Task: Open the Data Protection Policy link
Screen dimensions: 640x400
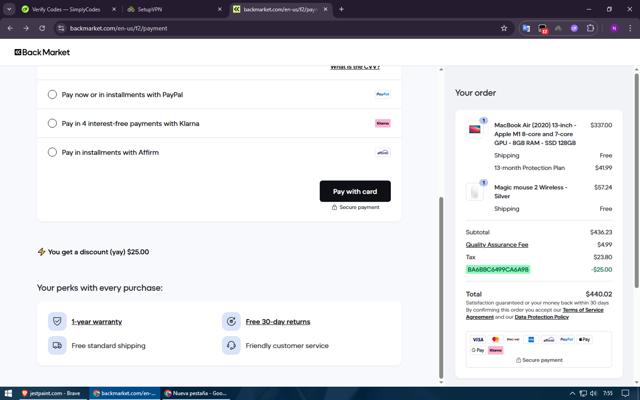Action: pyautogui.click(x=542, y=317)
